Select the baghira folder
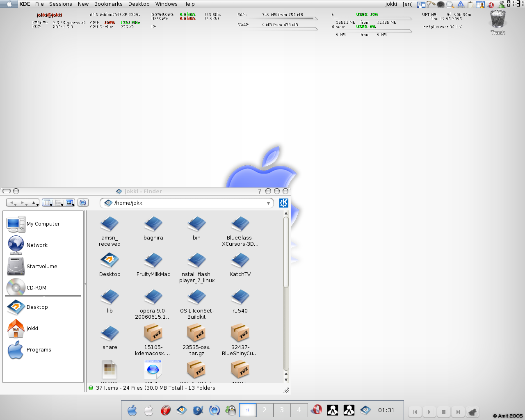This screenshot has width=525, height=420. click(x=153, y=228)
